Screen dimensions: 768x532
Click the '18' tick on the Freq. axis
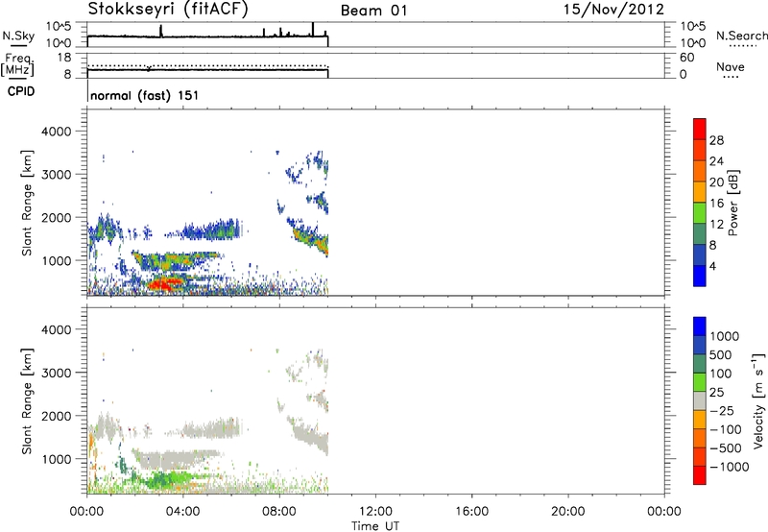tap(64, 58)
